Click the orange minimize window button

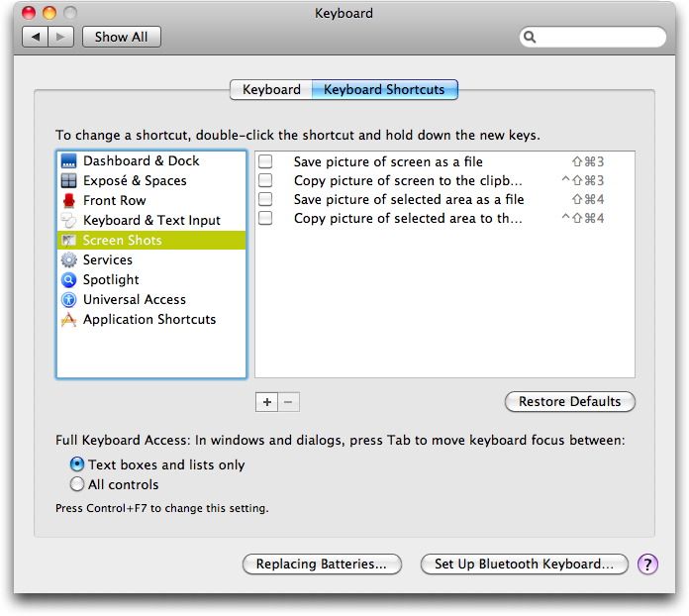[x=49, y=13]
